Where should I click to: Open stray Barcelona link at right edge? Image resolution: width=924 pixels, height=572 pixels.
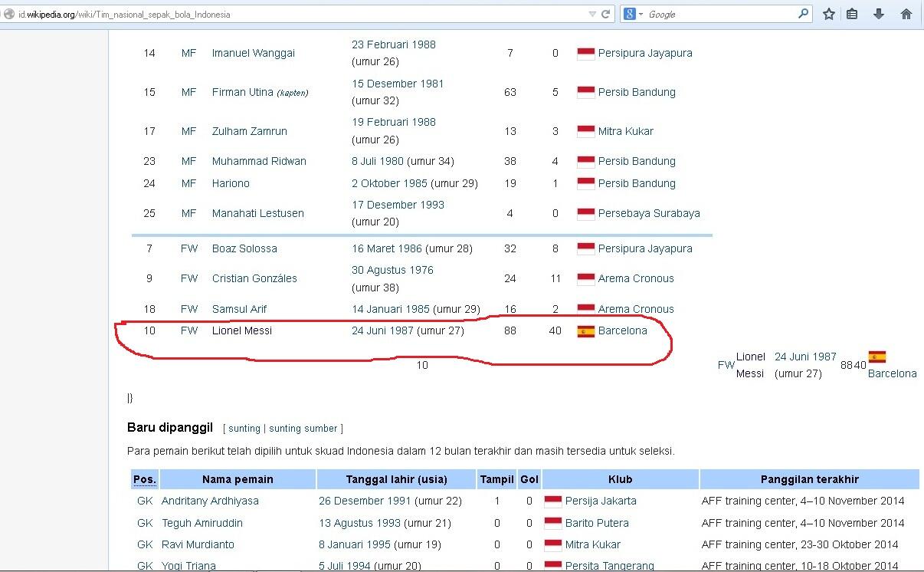pyautogui.click(x=892, y=373)
